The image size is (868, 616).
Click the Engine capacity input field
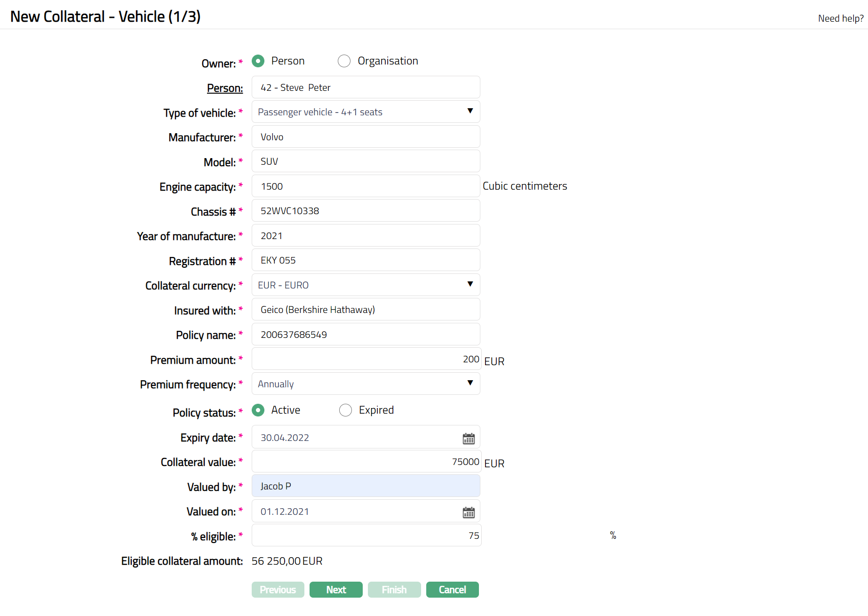pos(366,186)
